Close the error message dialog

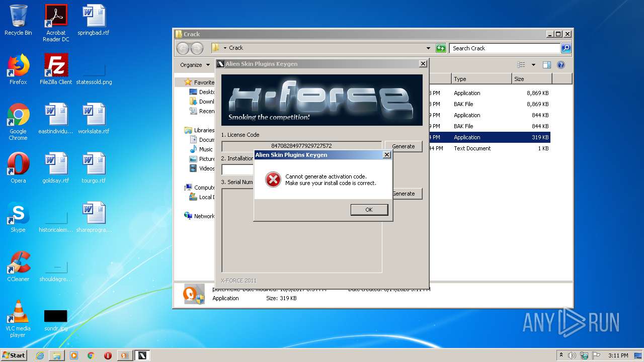[x=386, y=155]
